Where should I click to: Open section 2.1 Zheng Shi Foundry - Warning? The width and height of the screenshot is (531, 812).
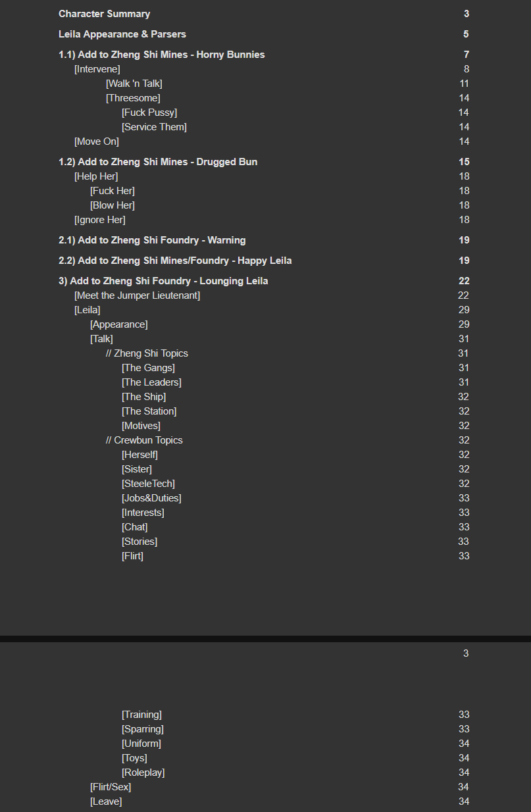click(152, 240)
